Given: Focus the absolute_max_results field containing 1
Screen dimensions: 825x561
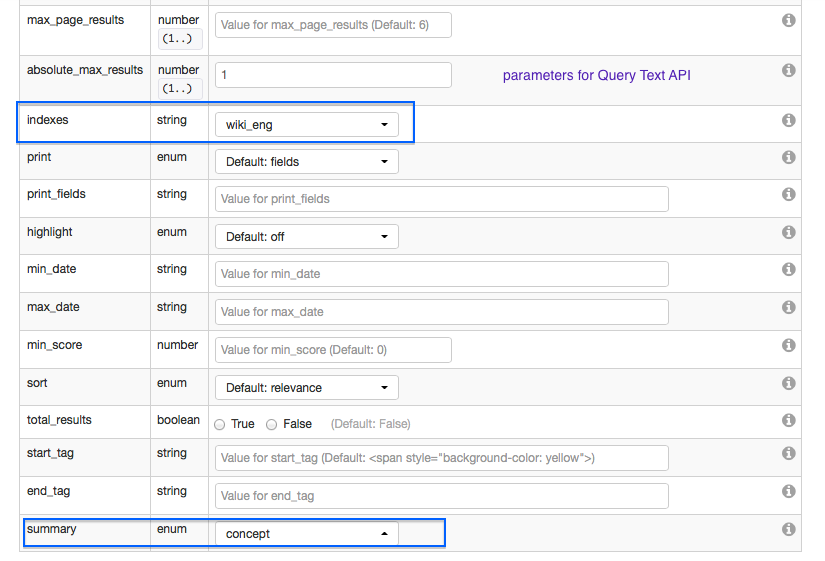Looking at the screenshot, I should tap(333, 75).
